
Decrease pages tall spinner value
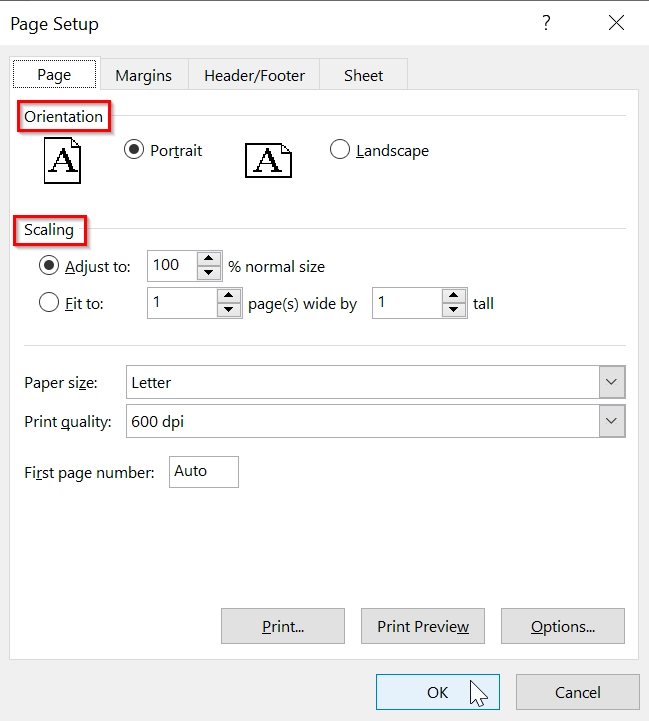click(454, 310)
